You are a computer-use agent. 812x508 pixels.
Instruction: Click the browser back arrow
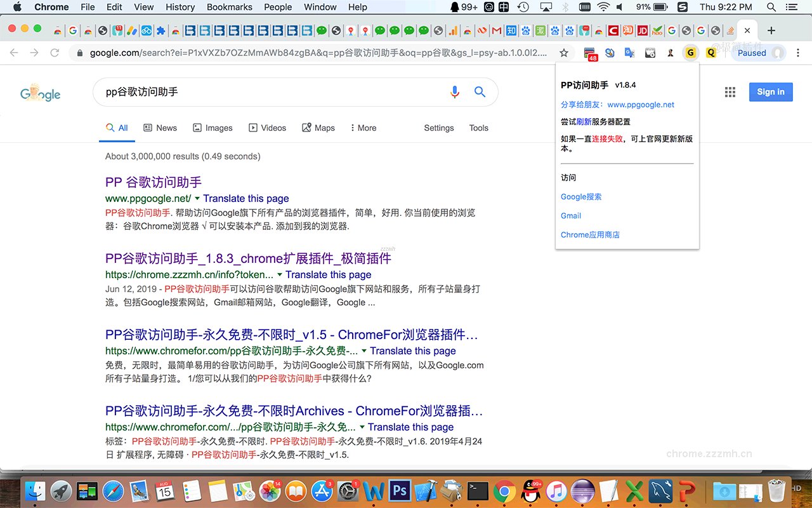click(x=14, y=53)
